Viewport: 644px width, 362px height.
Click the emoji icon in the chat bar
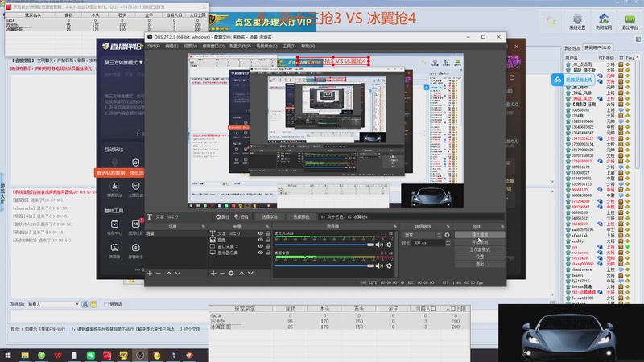click(x=93, y=305)
